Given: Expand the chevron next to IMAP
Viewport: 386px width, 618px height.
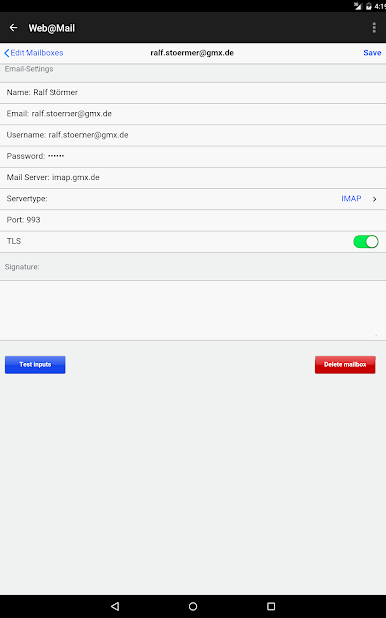Looking at the screenshot, I should (x=375, y=199).
